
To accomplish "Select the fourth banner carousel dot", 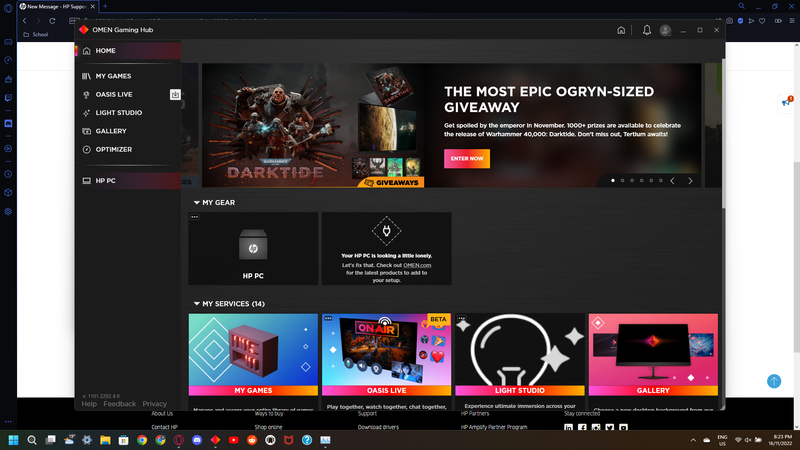I will [x=642, y=181].
